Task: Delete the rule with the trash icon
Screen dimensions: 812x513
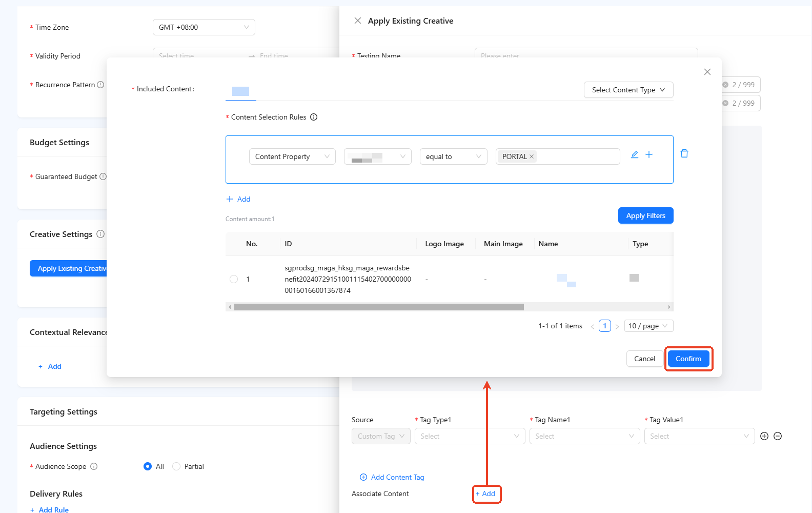Action: click(684, 153)
